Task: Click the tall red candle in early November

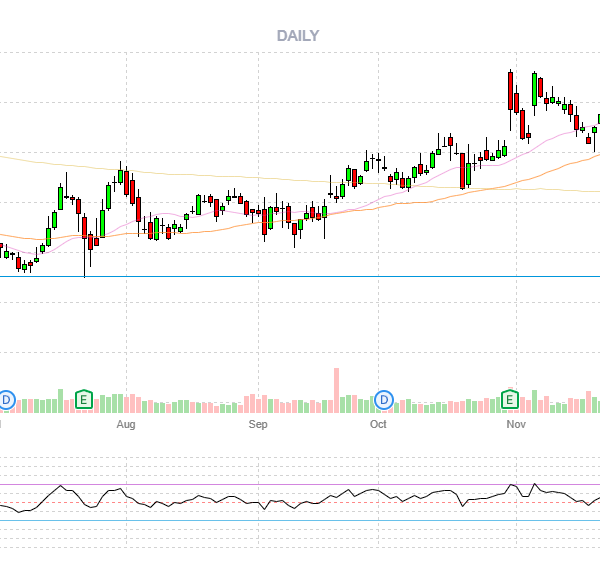Action: tap(511, 92)
